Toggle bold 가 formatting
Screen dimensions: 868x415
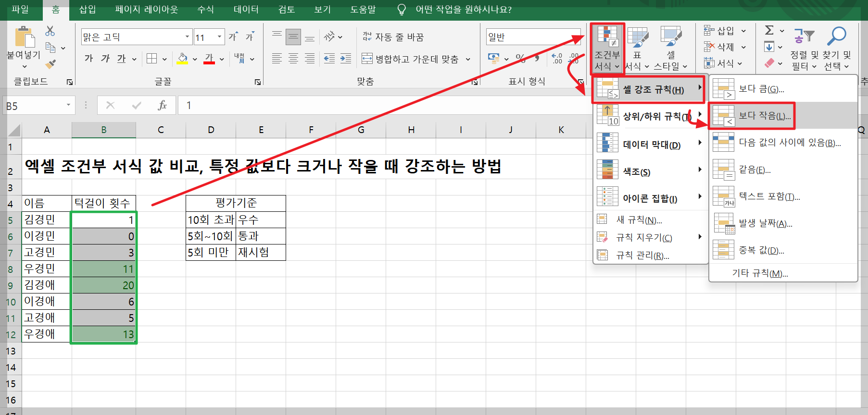[88, 59]
